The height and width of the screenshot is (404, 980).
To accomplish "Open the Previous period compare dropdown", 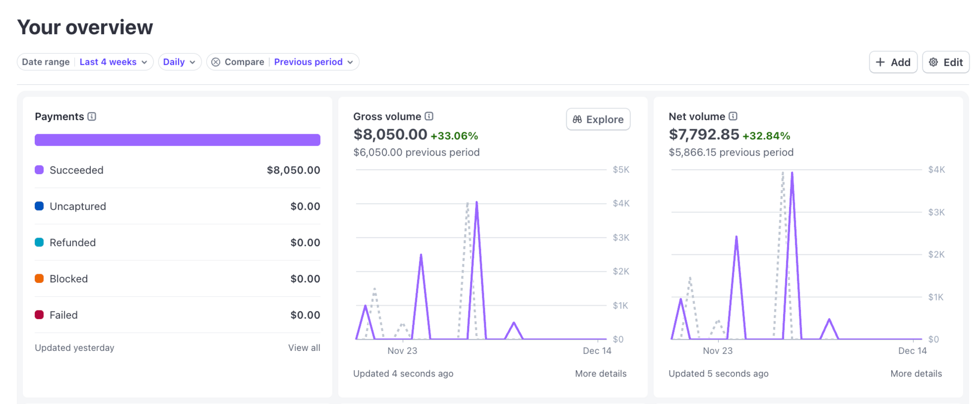I will (313, 62).
